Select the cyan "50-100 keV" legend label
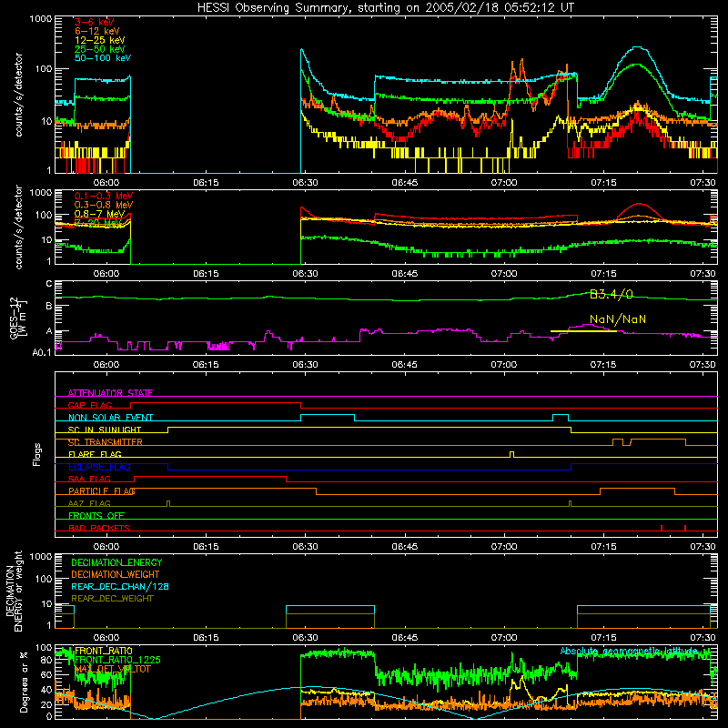Screen dimensions: 728x728 tap(103, 57)
